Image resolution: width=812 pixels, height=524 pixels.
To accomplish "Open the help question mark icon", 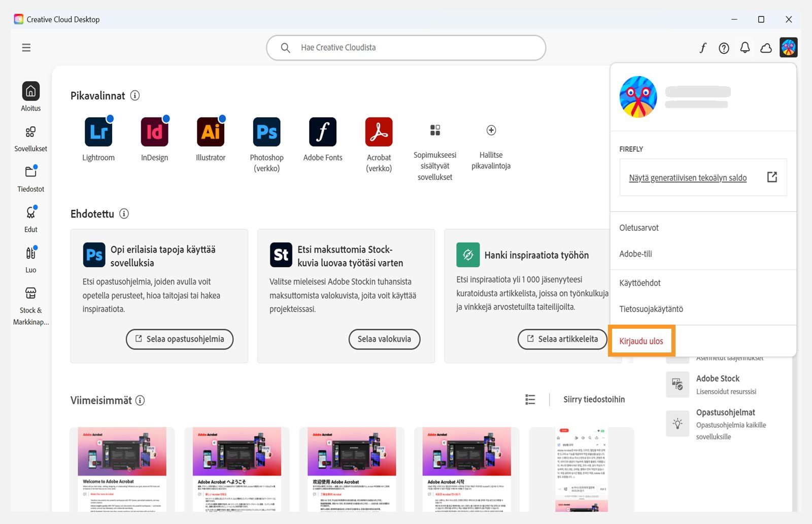I will [724, 48].
